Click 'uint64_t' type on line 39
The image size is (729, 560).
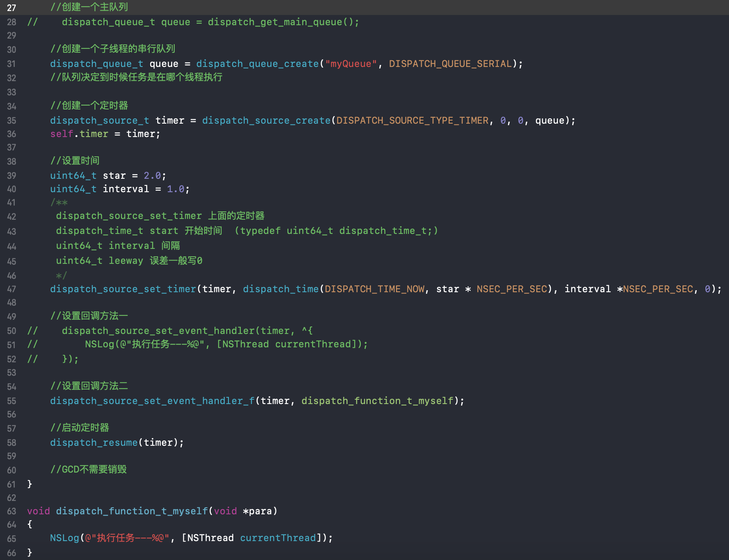(x=73, y=176)
